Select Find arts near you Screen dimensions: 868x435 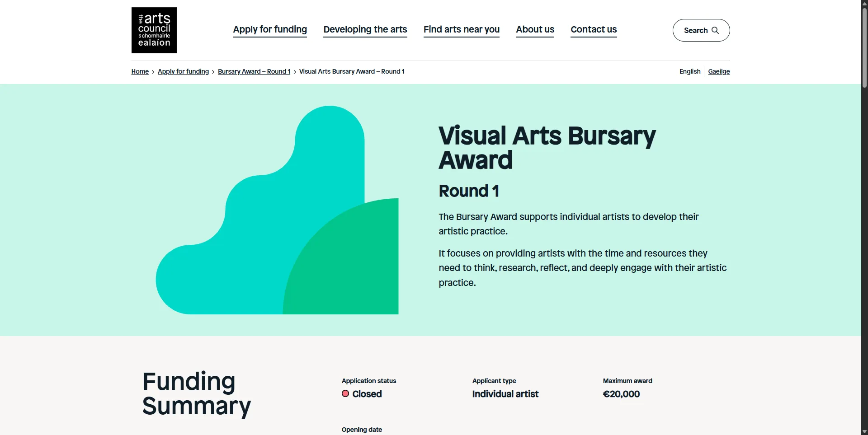(x=461, y=30)
